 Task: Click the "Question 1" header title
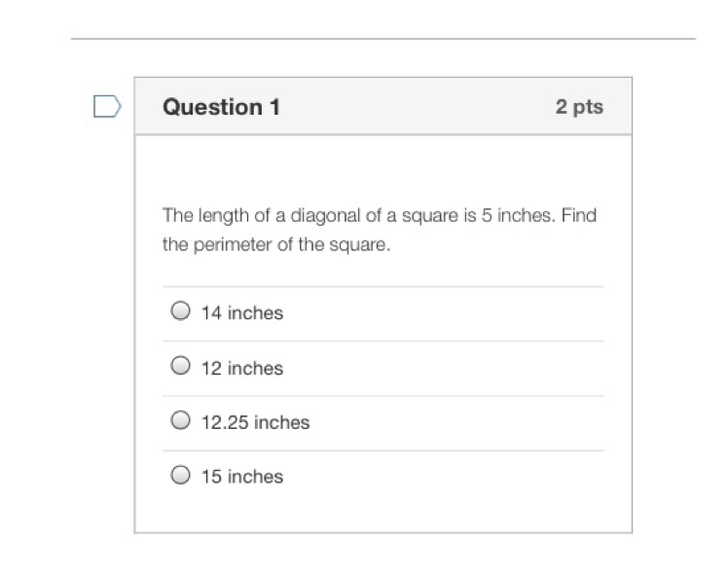point(221,107)
